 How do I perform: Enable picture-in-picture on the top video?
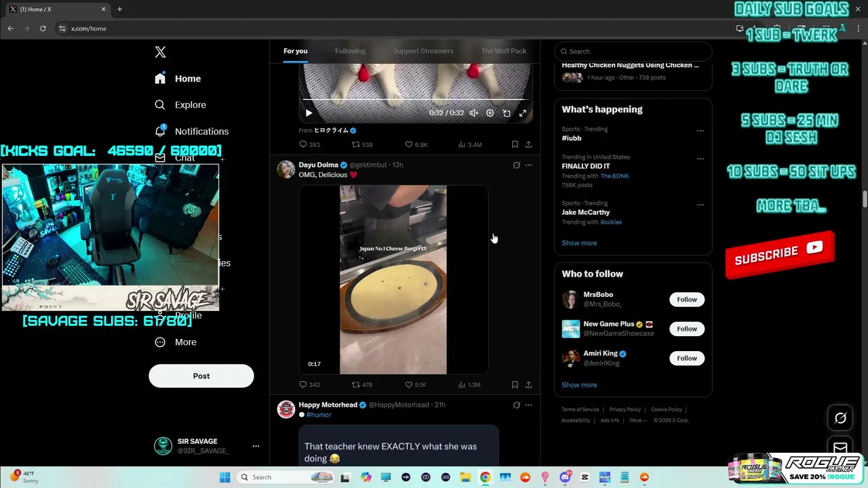[507, 113]
